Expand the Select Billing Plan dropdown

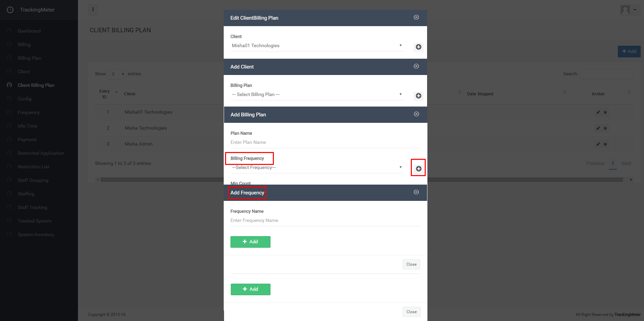click(317, 95)
